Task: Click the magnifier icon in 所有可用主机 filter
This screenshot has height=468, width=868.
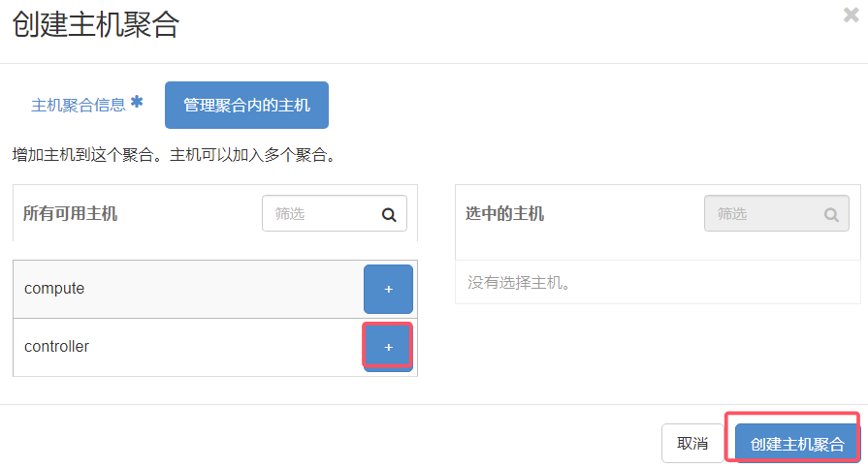Action: 389,214
